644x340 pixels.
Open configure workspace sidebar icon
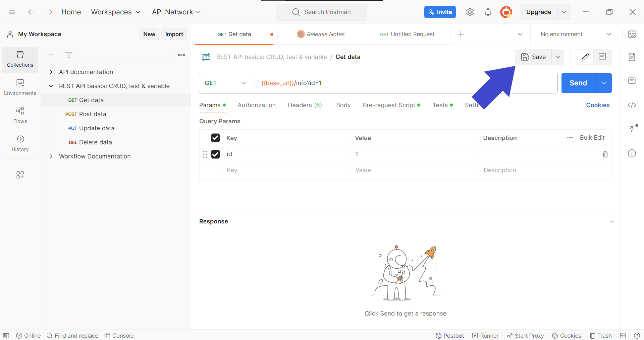point(20,175)
